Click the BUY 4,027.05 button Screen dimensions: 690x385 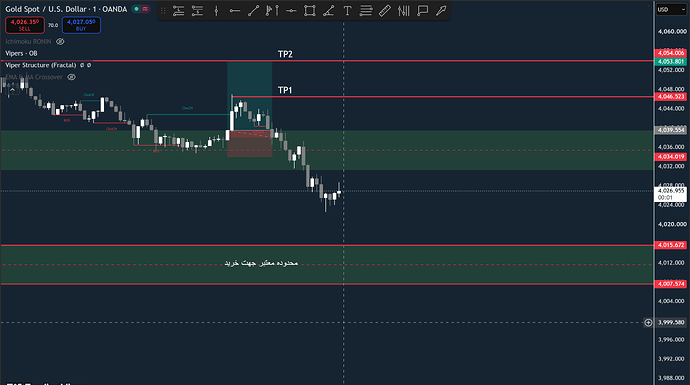(81, 25)
